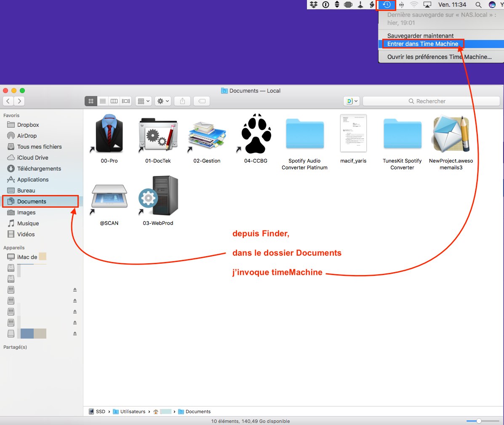Click the Dropbox icon in menu bar
Screen dimensions: 504x425
pos(314,5)
